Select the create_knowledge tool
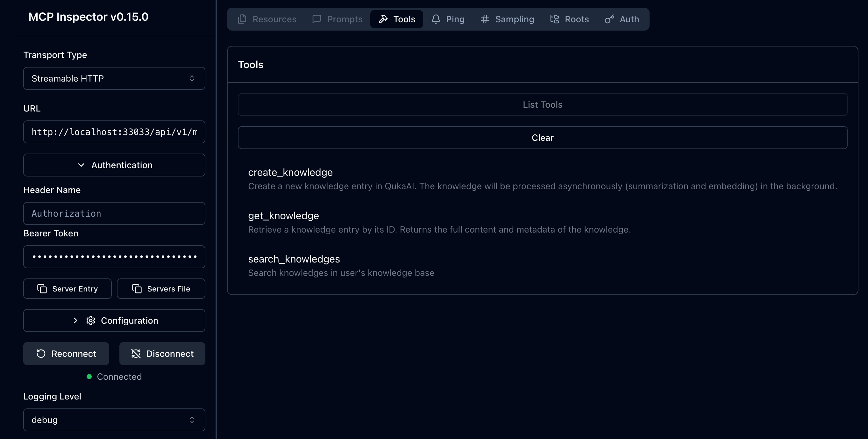868x439 pixels. tap(290, 172)
